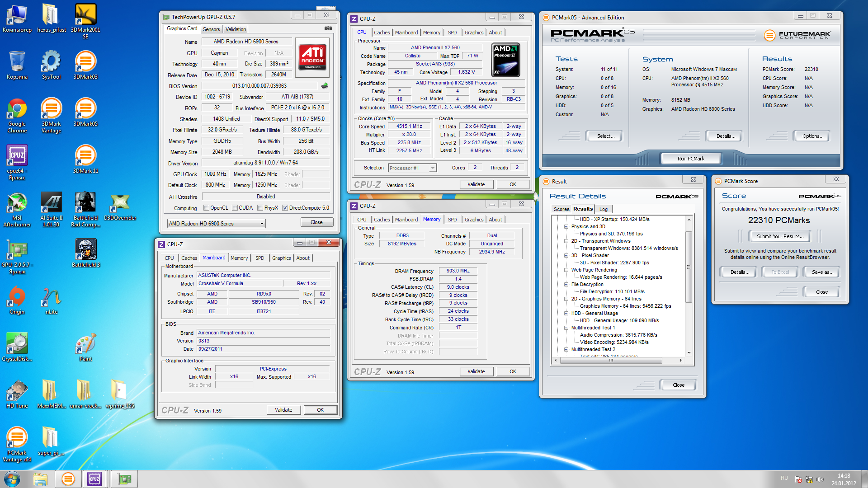Launch 3DMark03 desktop shortcut
The height and width of the screenshot is (488, 868).
(x=85, y=65)
